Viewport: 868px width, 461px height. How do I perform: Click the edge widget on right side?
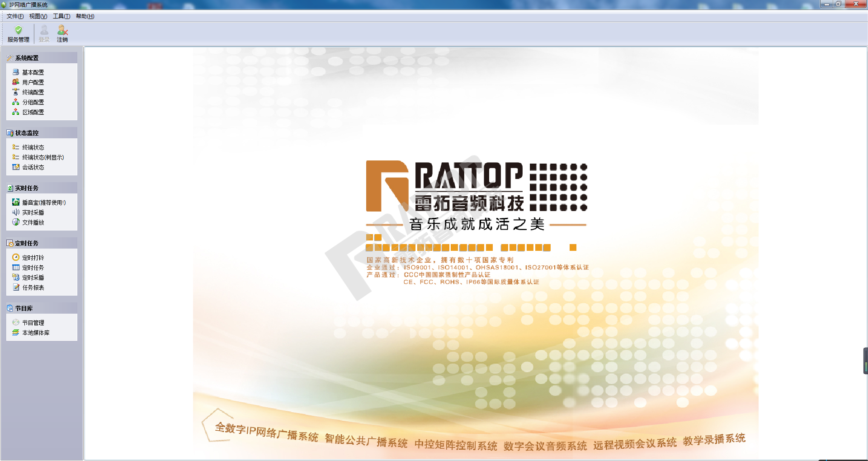[865, 361]
